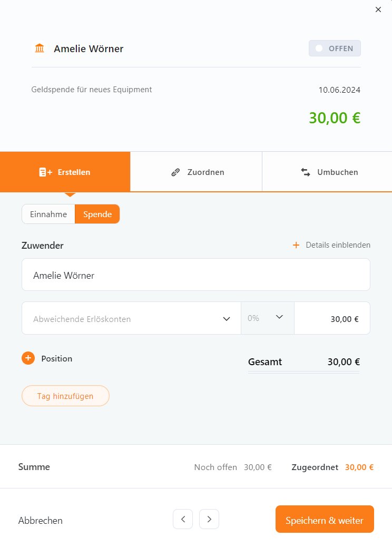Add a position with the orange plus icon
The height and width of the screenshot is (547, 392).
[x=28, y=358]
